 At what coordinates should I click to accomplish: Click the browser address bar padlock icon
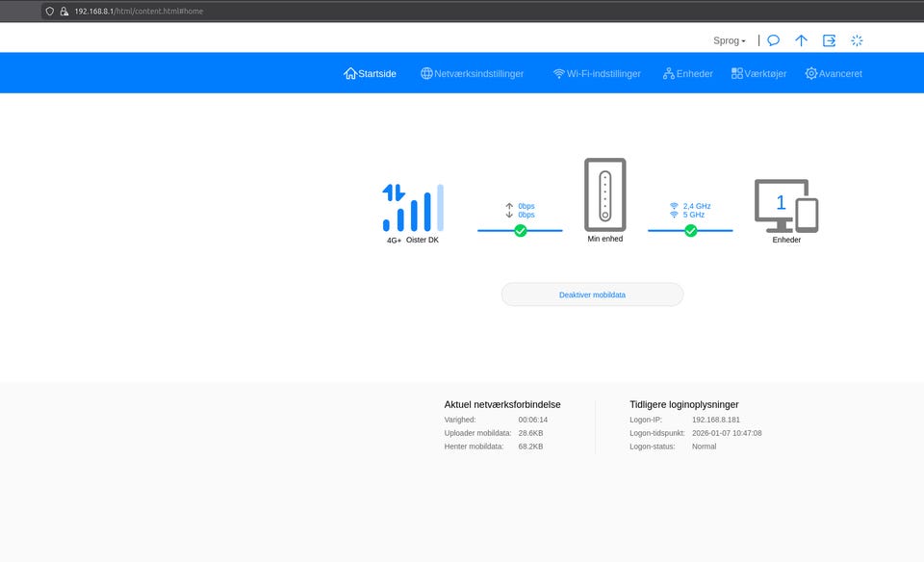pyautogui.click(x=64, y=12)
